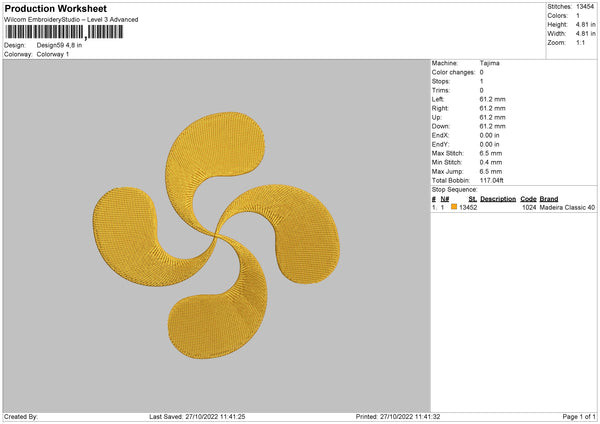600x424 pixels.
Task: Click the 'Color changes:' label
Action: [453, 72]
